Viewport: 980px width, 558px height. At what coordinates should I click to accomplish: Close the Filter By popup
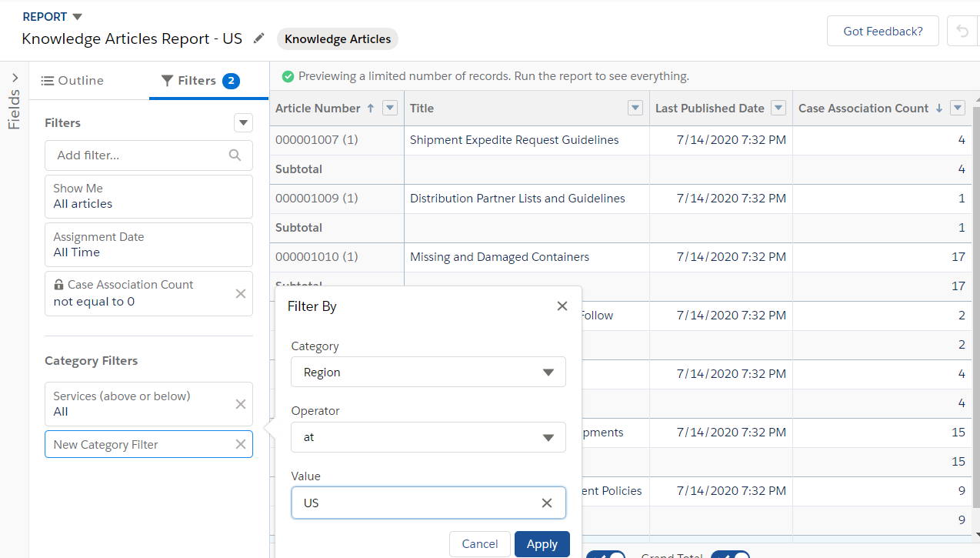pos(562,306)
